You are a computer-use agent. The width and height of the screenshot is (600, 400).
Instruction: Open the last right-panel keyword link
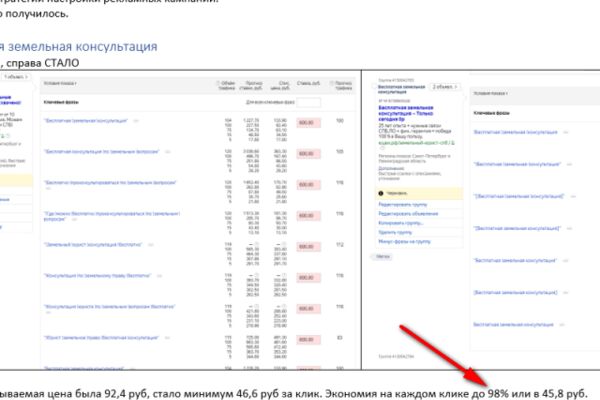pos(513,325)
